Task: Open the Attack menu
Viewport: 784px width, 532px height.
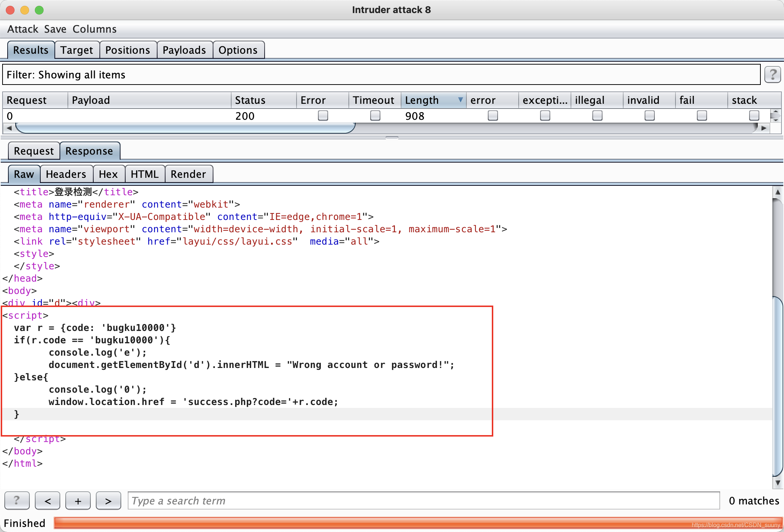Action: (23, 29)
